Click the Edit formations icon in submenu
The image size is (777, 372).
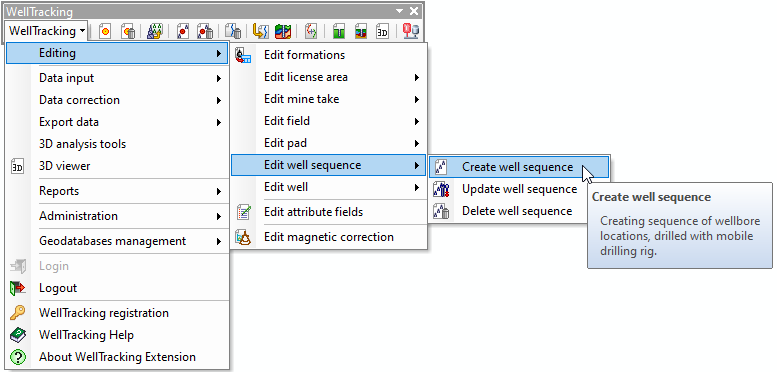point(243,55)
